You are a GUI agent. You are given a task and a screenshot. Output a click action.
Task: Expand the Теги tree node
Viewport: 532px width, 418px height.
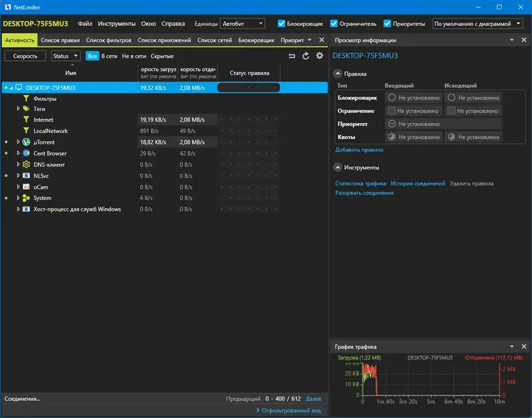click(x=18, y=108)
